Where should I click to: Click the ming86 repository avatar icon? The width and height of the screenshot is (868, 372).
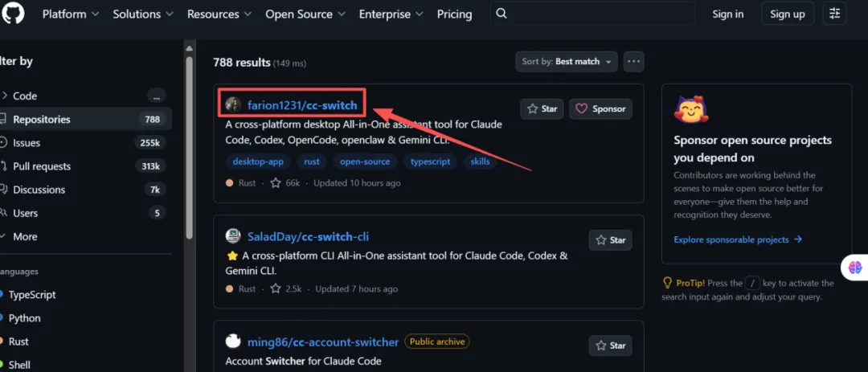[233, 341]
